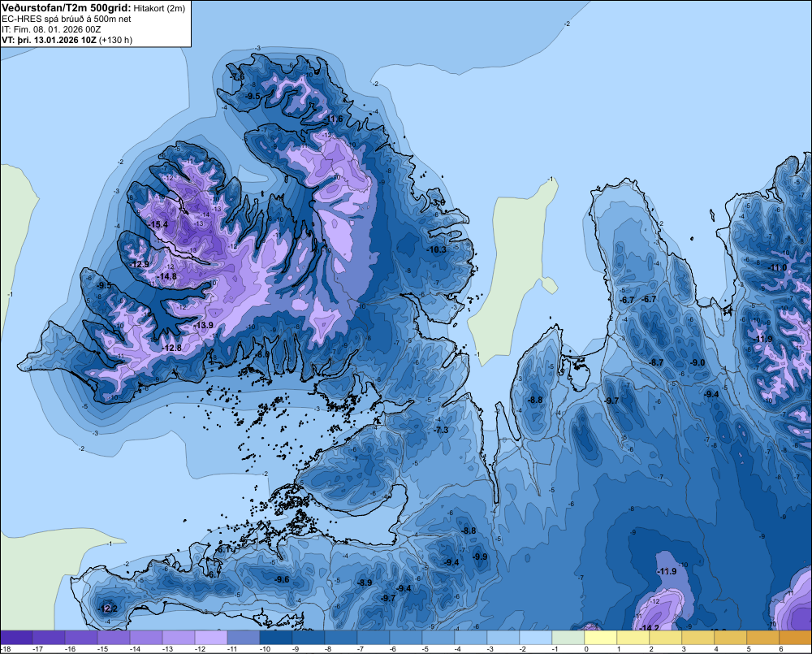This screenshot has height=654, width=812.
Task: Click the legend swatch between -7 and -6
Action: [373, 638]
